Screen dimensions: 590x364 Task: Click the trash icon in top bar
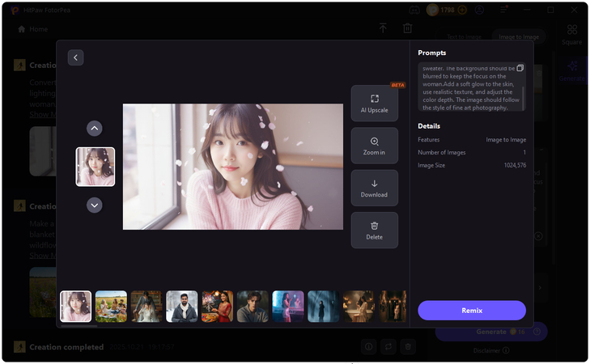[407, 28]
